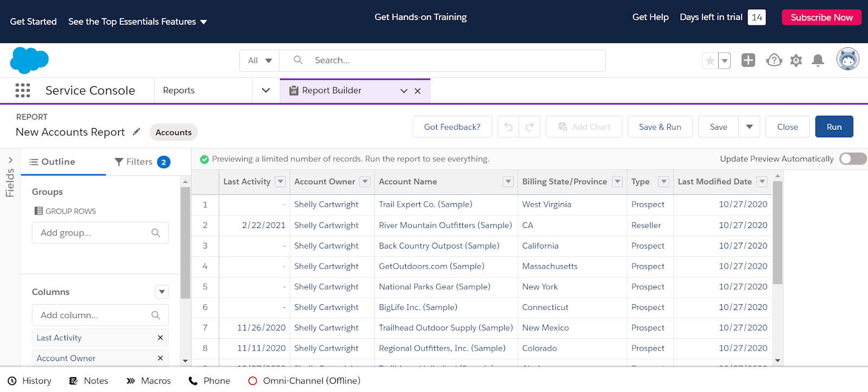Click the blue Run button
868x392 pixels.
[x=834, y=127]
